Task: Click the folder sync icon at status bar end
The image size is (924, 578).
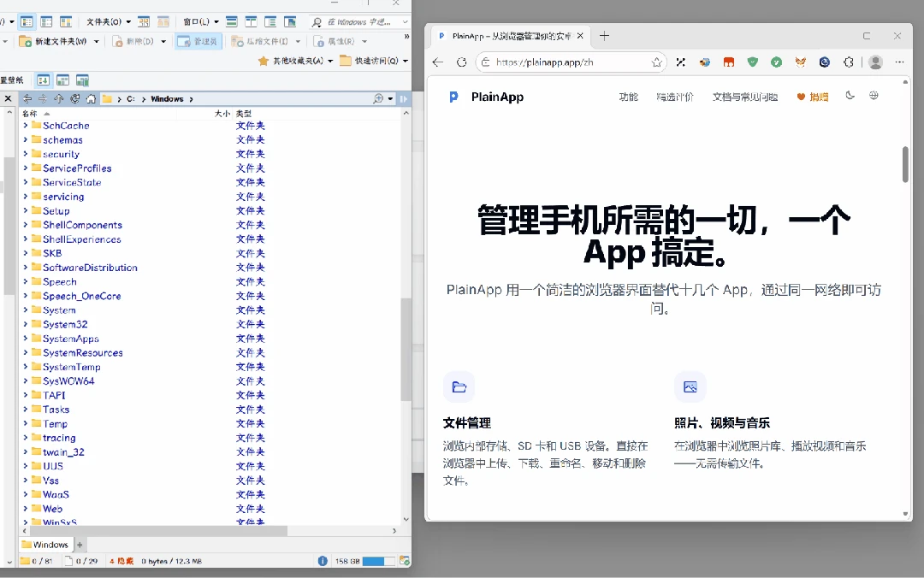Action: point(404,561)
